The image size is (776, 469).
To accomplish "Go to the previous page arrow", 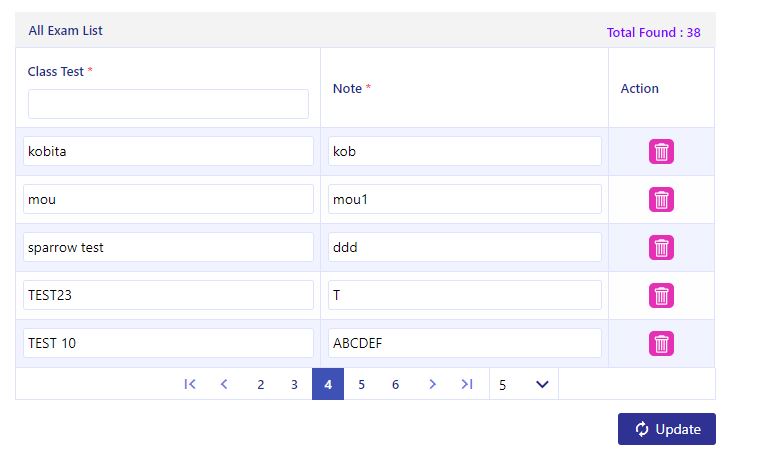I will pos(224,384).
